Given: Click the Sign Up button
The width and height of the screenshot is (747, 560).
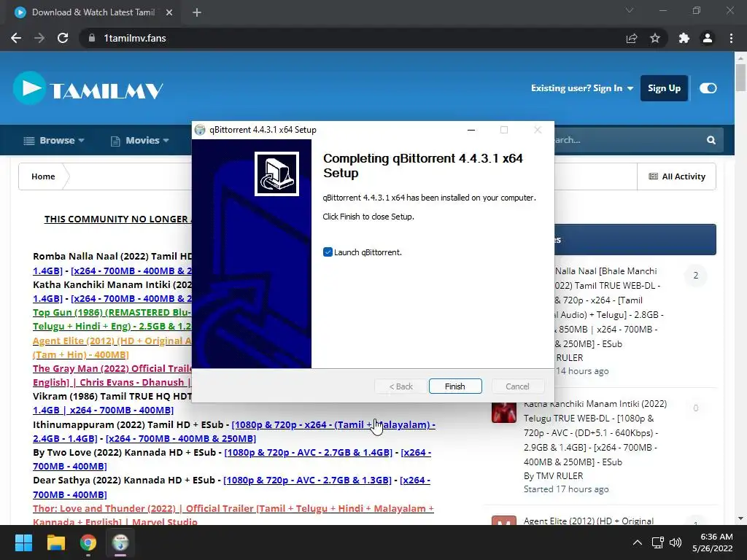Looking at the screenshot, I should pyautogui.click(x=664, y=88).
